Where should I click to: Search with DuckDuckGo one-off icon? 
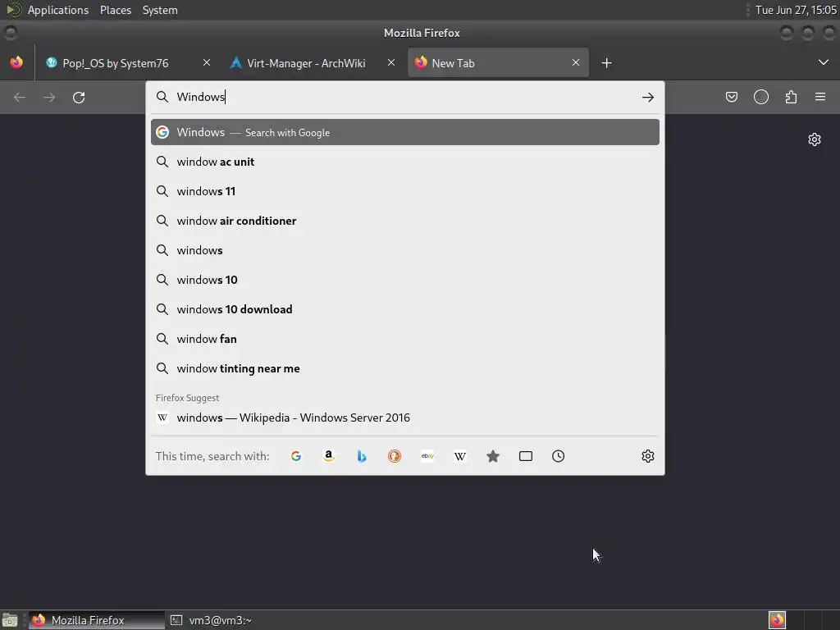point(395,456)
